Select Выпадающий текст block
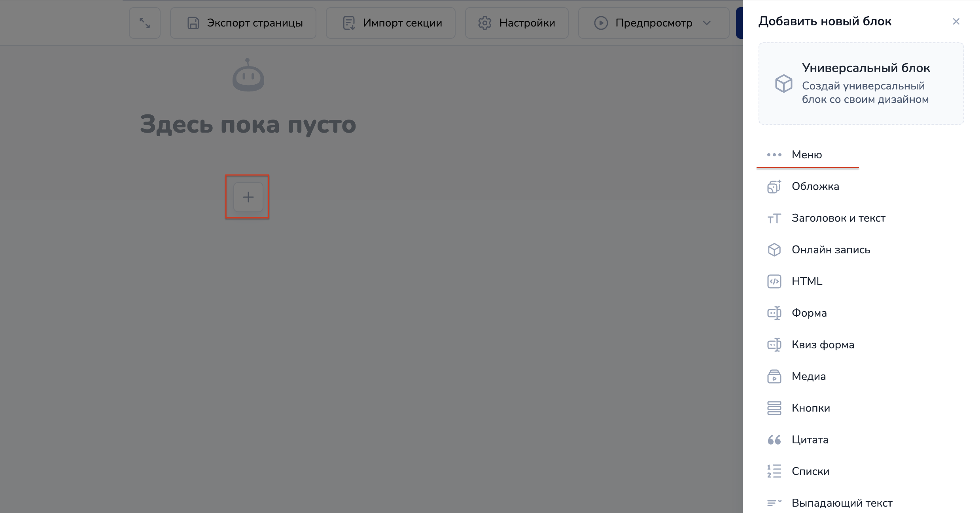This screenshot has height=513, width=980. coord(842,503)
